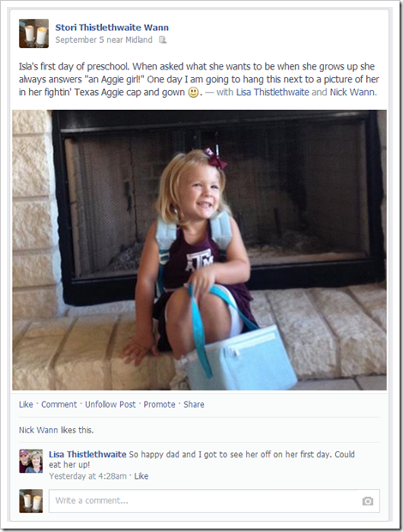Like Lisa's comment

tap(141, 476)
